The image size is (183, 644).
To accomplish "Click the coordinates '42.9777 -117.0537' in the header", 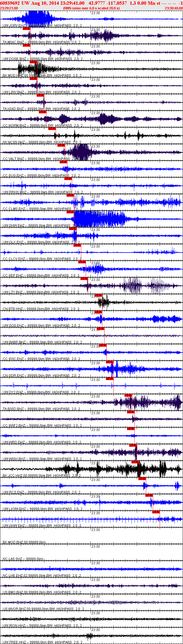I will (x=108, y=3).
